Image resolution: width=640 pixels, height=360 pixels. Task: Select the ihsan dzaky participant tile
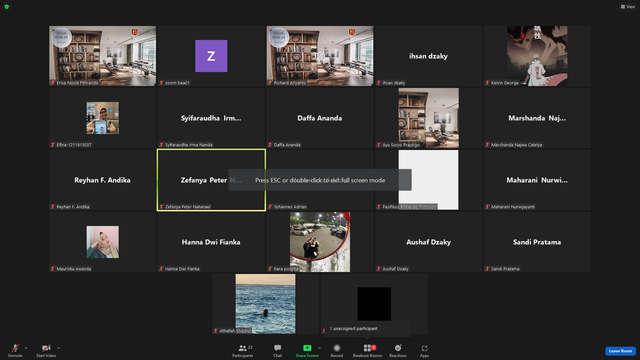pos(428,56)
